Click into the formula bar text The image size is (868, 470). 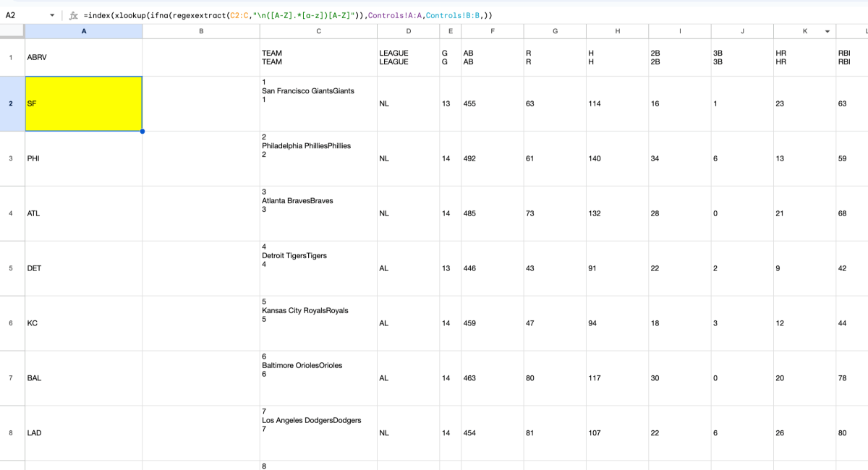point(288,15)
